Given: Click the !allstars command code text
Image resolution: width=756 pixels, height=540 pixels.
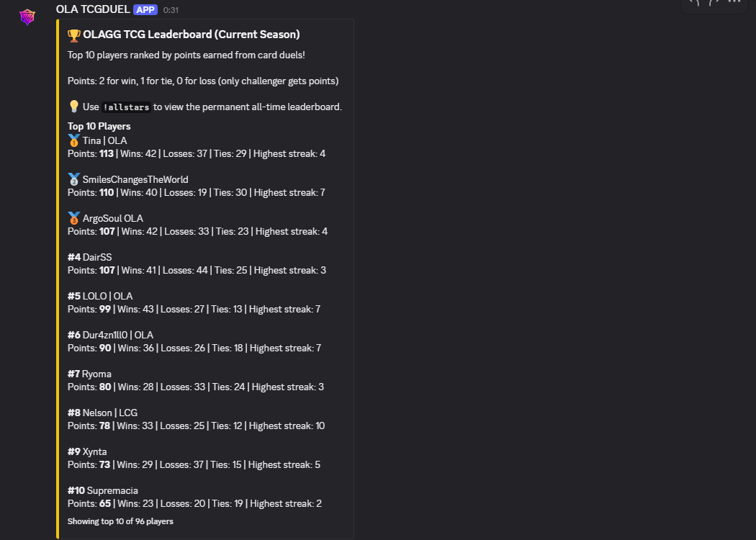Looking at the screenshot, I should [126, 107].
